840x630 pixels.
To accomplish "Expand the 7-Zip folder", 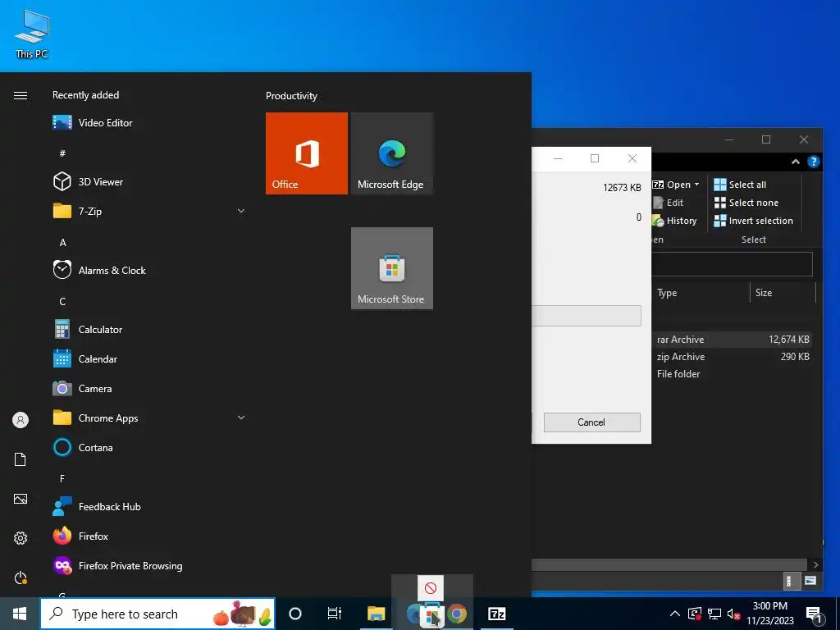I will click(241, 211).
